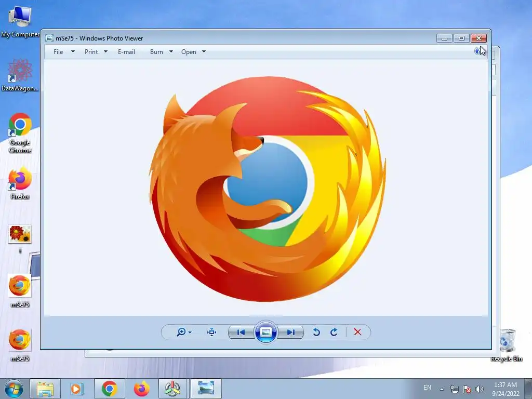The width and height of the screenshot is (532, 399).
Task: Select the flower picture desktop file
Action: coord(20,238)
